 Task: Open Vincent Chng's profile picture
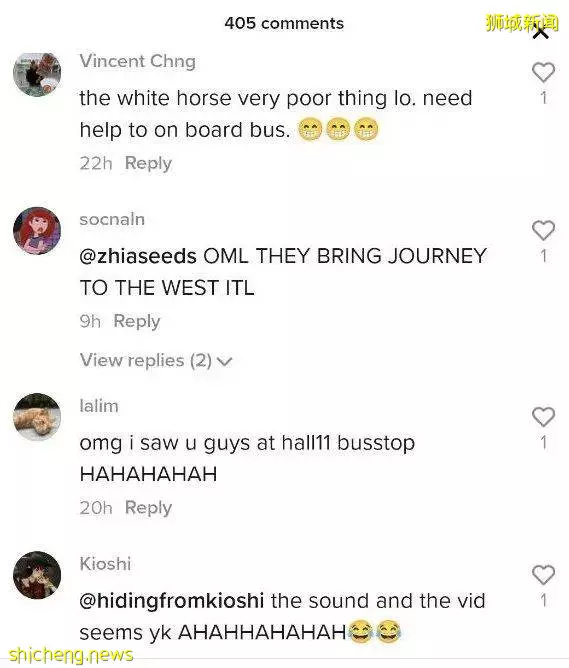[x=37, y=75]
